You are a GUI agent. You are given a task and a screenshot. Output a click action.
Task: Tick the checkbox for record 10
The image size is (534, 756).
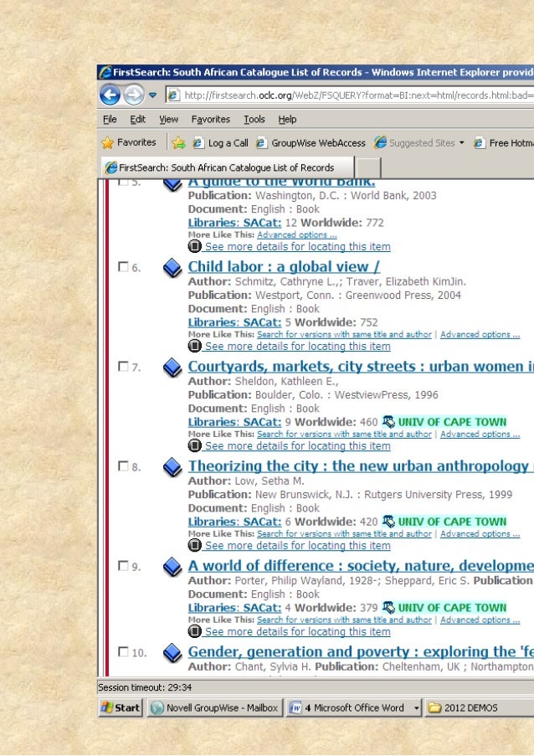click(x=123, y=652)
